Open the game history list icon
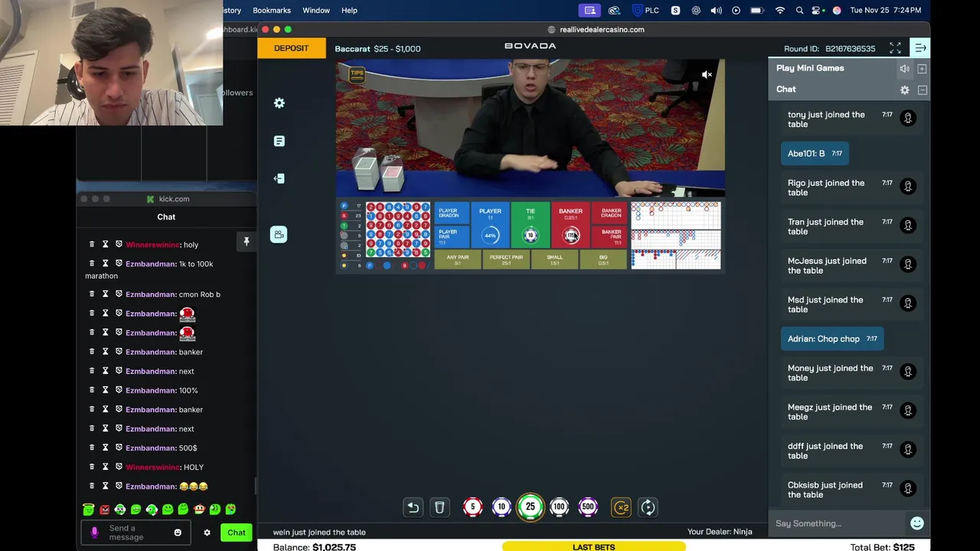This screenshot has height=551, width=980. [279, 141]
